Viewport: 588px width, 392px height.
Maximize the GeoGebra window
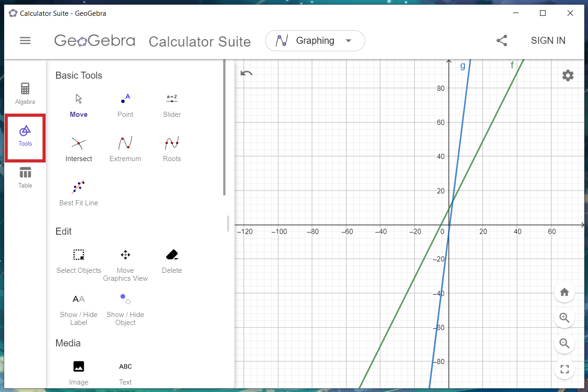[x=543, y=13]
